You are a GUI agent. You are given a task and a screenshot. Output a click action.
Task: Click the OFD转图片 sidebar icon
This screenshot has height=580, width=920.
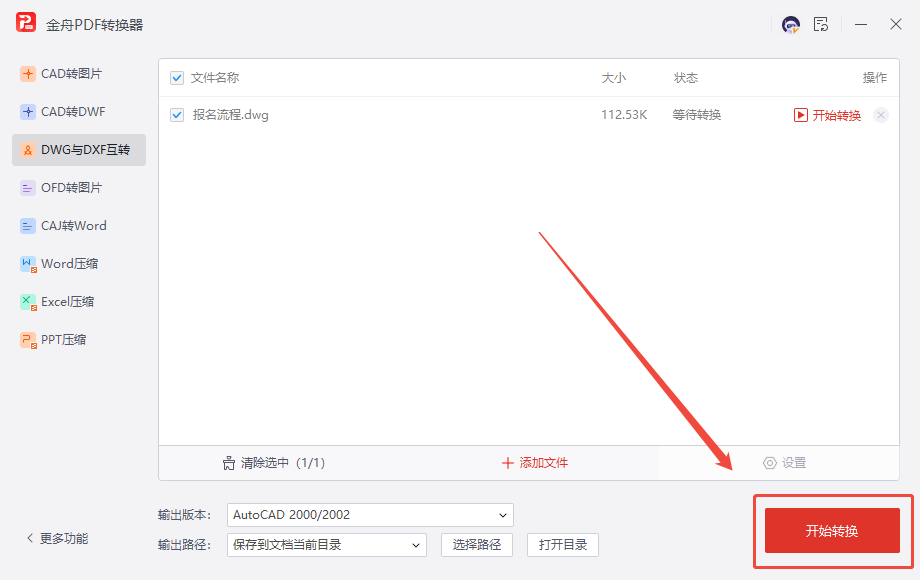[28, 188]
